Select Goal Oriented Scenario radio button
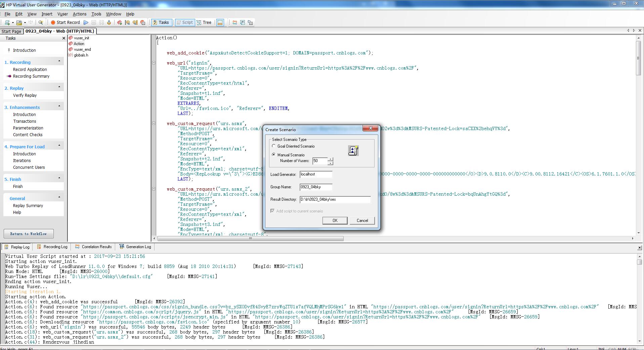 tap(274, 146)
